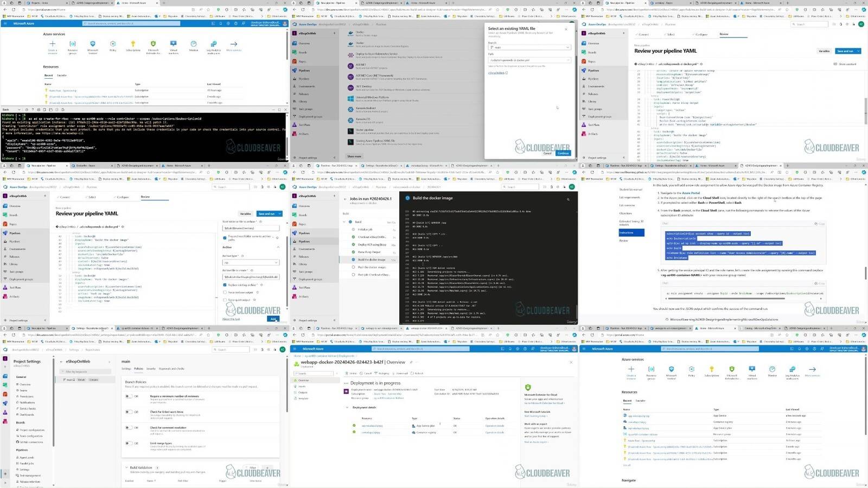
Task: Open Virtual machines icon in Cloud Shell portal screenshot
Action: [174, 44]
